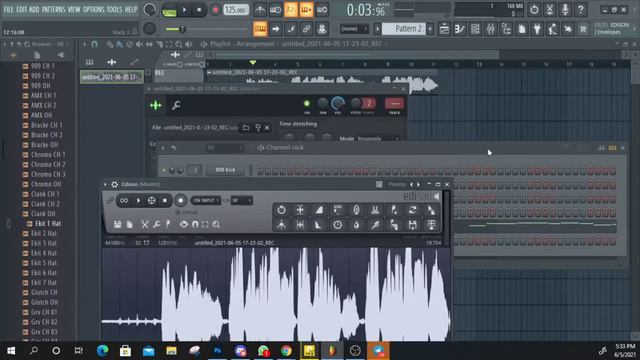Open the OPTIONS menu
This screenshot has height=360, width=640.
coord(93,9)
